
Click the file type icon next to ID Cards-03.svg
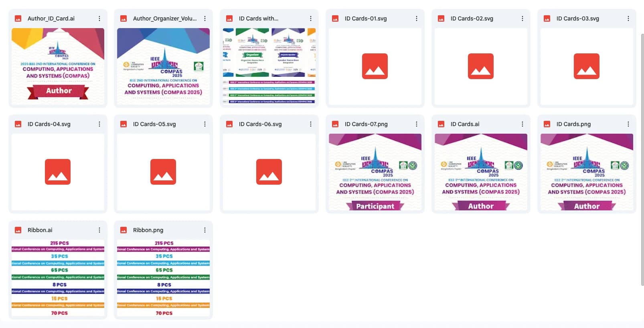pyautogui.click(x=547, y=18)
